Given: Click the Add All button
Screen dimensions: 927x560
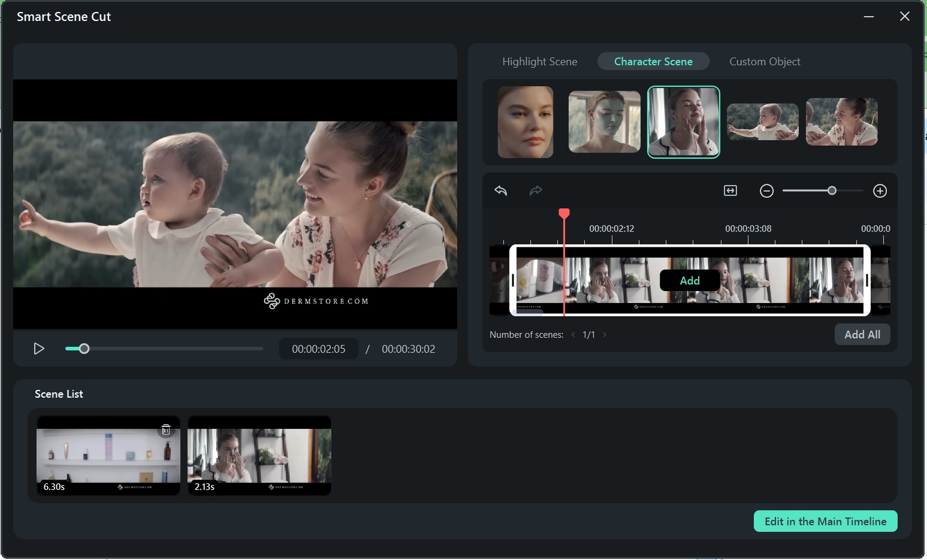Looking at the screenshot, I should pyautogui.click(x=862, y=334).
